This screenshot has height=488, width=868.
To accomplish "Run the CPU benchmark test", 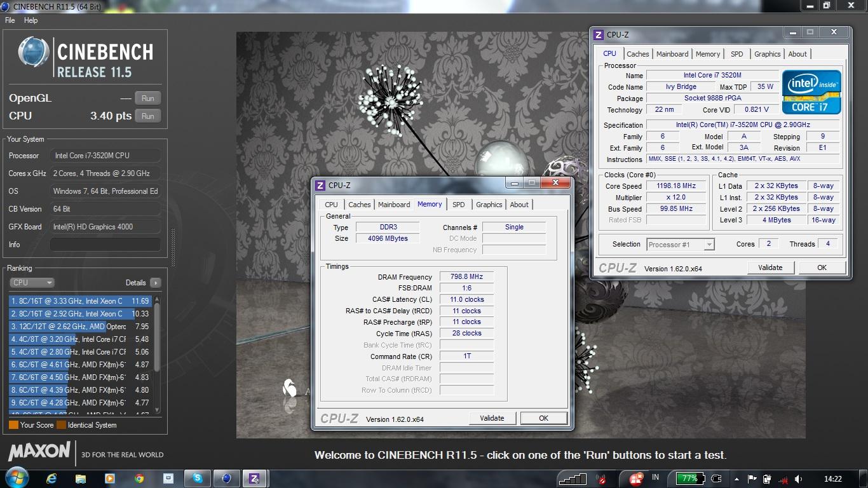I will [x=148, y=116].
